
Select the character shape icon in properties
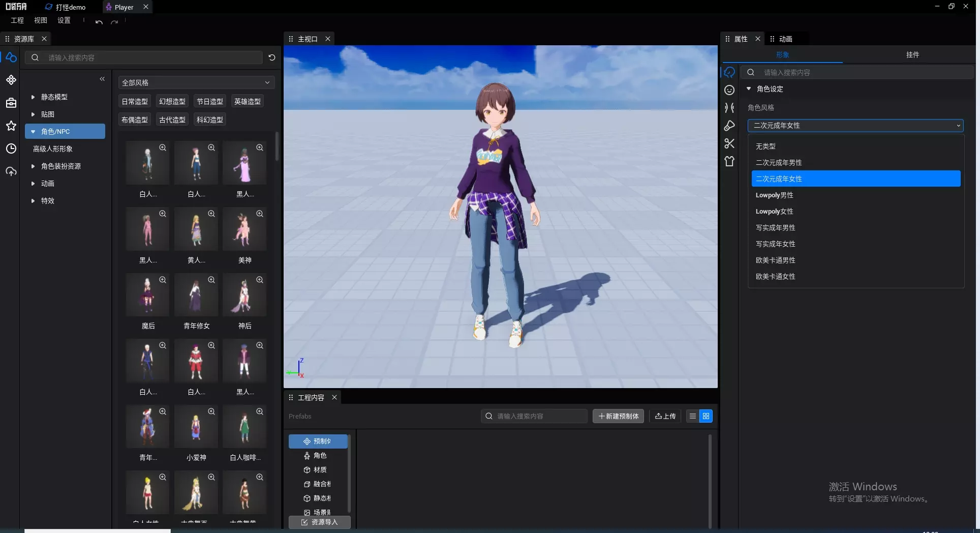click(x=729, y=72)
